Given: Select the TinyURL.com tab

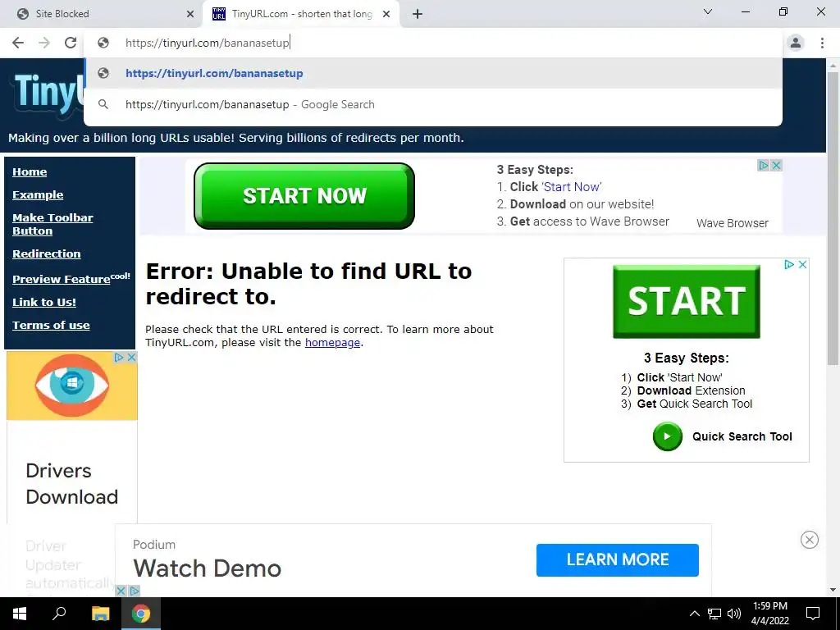Looking at the screenshot, I should [301, 14].
